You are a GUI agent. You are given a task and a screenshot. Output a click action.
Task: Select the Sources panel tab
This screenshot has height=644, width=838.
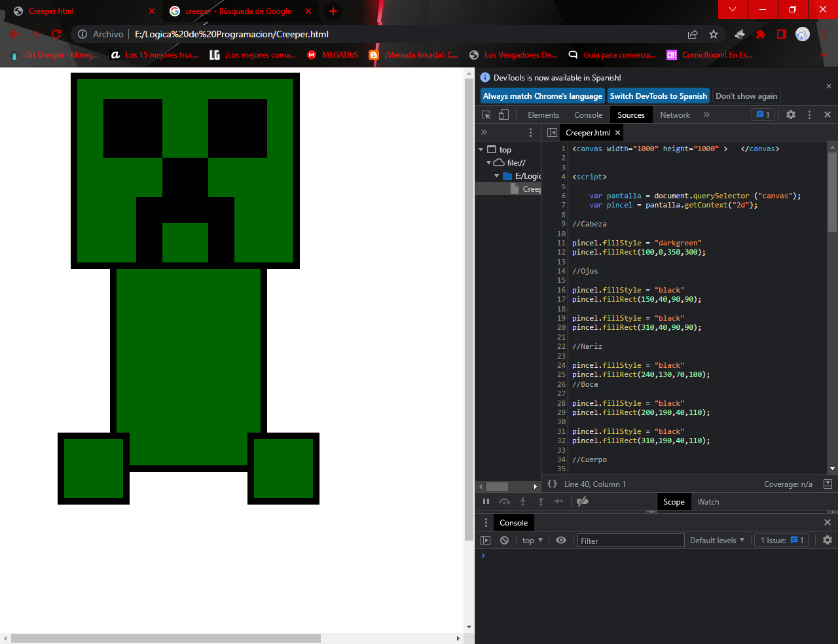coord(631,115)
